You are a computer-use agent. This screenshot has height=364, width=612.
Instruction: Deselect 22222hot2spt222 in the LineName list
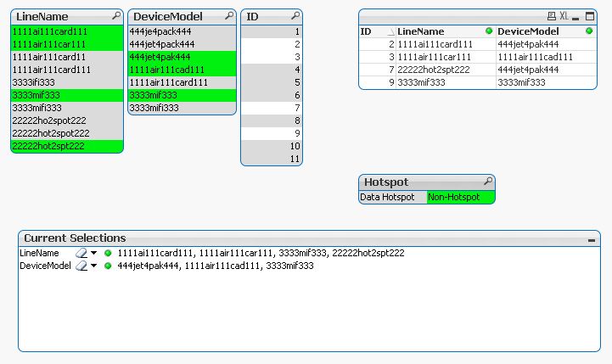coord(67,146)
